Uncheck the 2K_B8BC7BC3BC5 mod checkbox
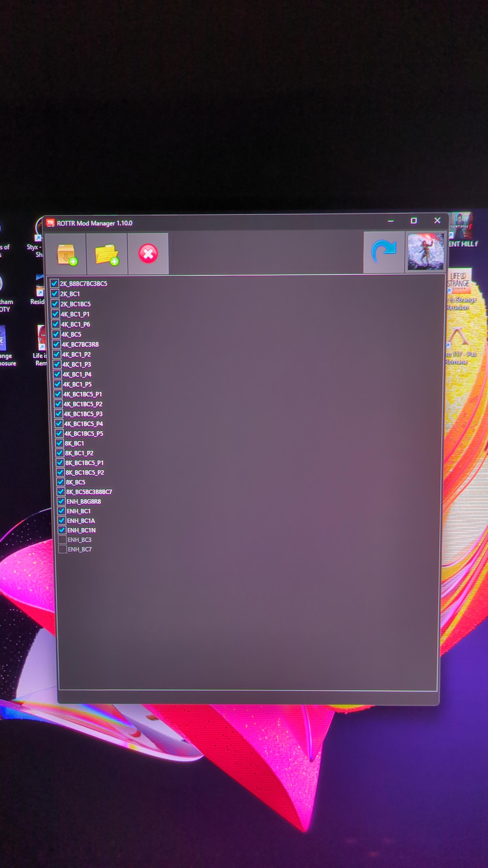 tap(54, 283)
